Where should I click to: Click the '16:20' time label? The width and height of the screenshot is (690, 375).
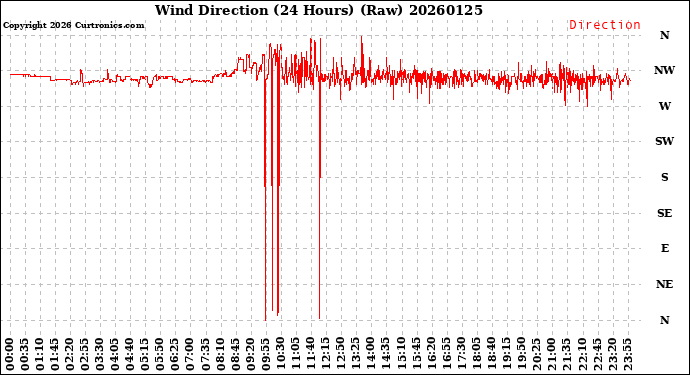tap(431, 354)
